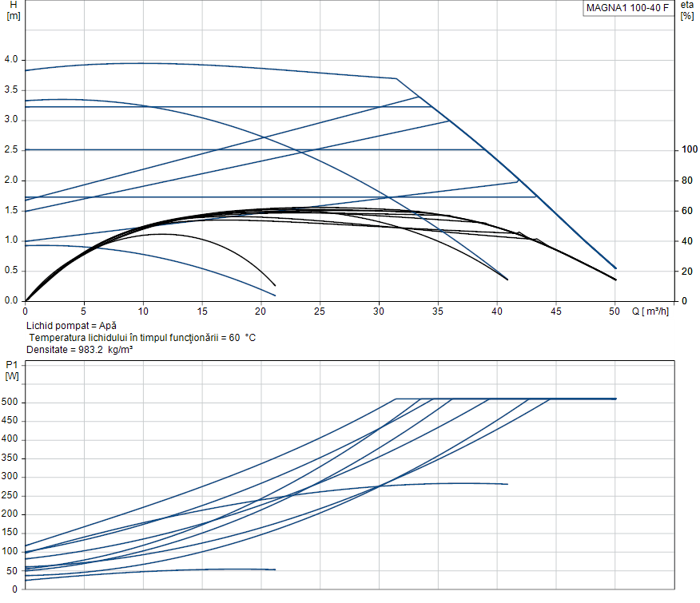Select the liquid temperature 60 °C line
This screenshot has height=603, width=700.
(x=141, y=338)
